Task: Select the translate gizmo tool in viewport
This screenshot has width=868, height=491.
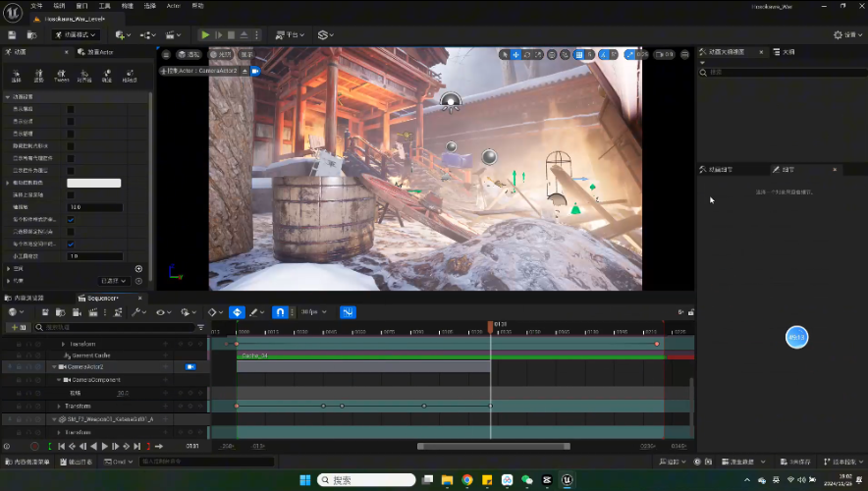Action: pos(515,54)
